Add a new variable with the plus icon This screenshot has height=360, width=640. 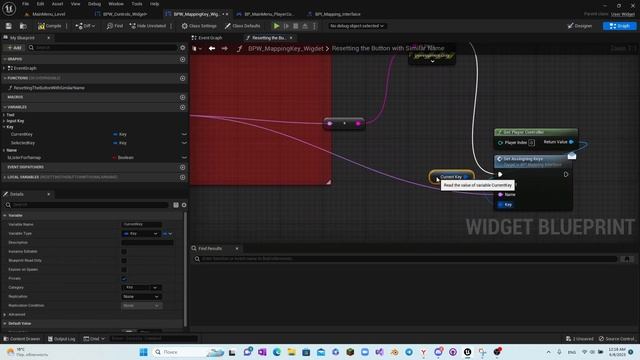tap(182, 107)
